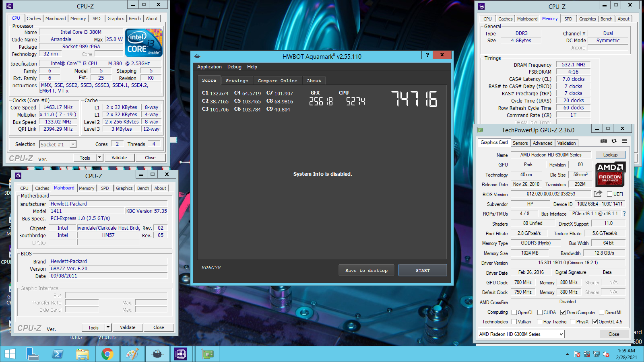Click the Lookup button in GPU-Z
Image resolution: width=644 pixels, height=362 pixels.
tap(610, 155)
